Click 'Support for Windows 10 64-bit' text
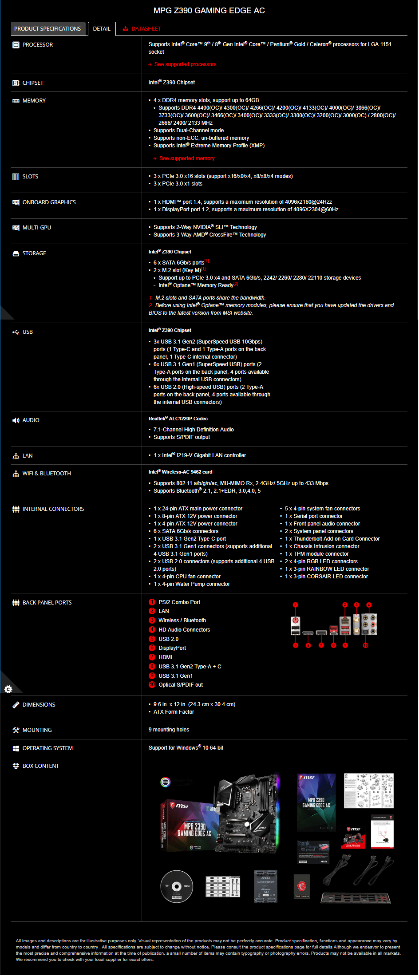 [186, 748]
